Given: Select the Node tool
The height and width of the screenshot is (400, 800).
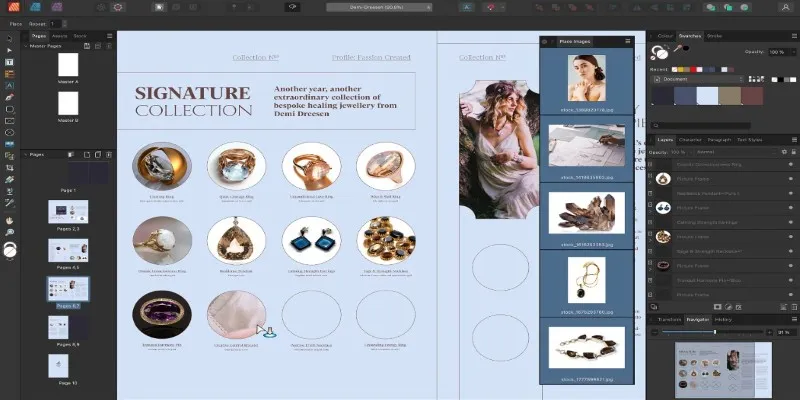Looking at the screenshot, I should [9, 51].
